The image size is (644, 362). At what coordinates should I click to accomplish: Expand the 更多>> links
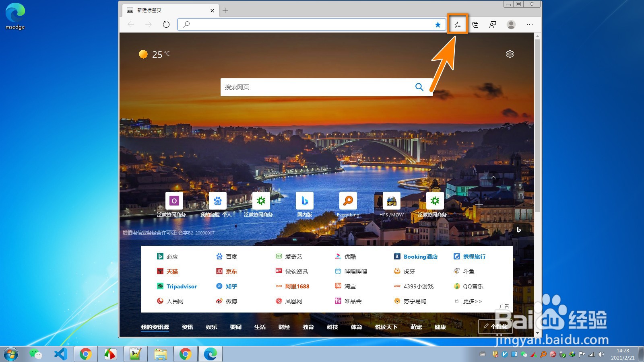468,301
